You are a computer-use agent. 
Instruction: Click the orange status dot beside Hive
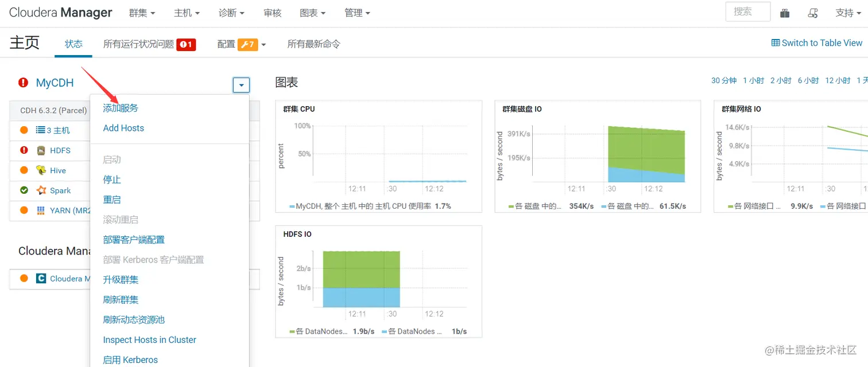(24, 170)
